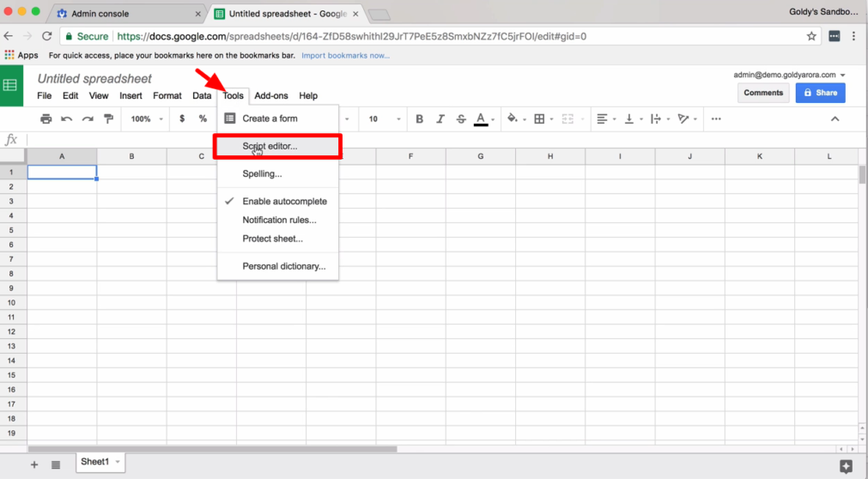Redo the last action
The height and width of the screenshot is (479, 868).
(x=88, y=118)
